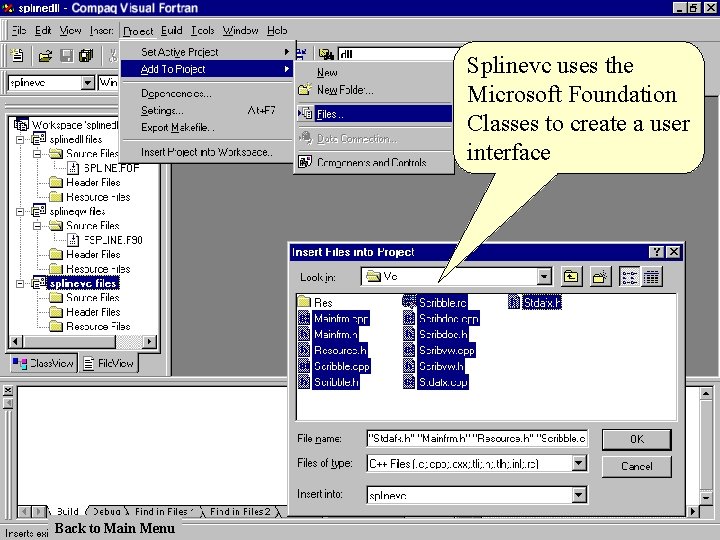Switch to Debug output tab
This screenshot has height=540, width=720.
107,511
